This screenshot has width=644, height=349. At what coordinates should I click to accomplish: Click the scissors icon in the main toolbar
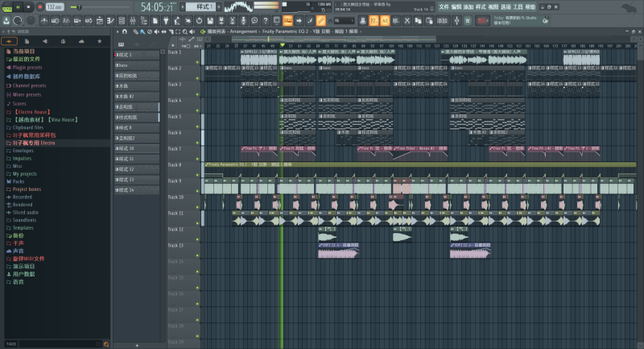tap(233, 21)
